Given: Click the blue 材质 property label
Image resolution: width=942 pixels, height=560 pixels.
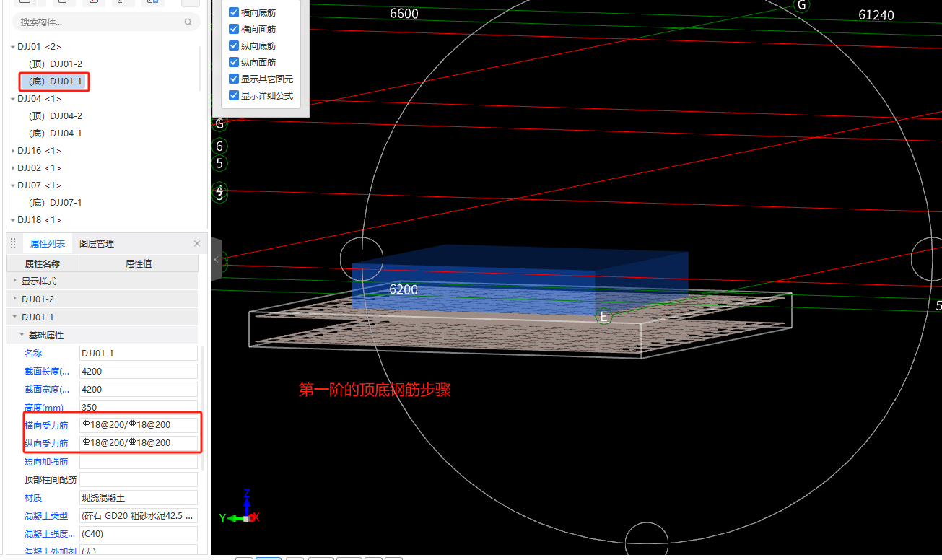Looking at the screenshot, I should [x=33, y=497].
